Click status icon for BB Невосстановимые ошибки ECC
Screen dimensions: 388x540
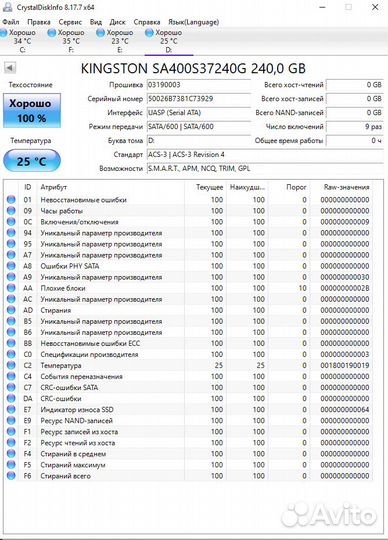[11, 343]
